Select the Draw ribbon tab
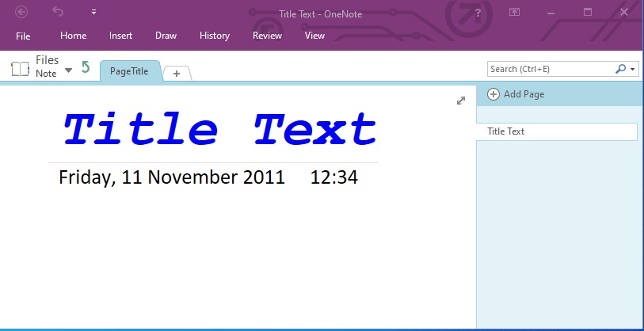 (166, 36)
